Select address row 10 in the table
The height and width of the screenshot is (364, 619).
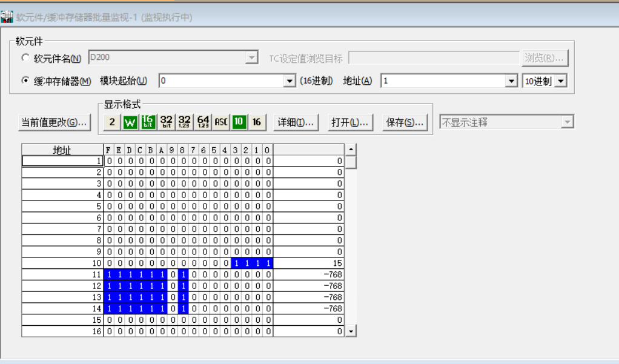(x=62, y=263)
